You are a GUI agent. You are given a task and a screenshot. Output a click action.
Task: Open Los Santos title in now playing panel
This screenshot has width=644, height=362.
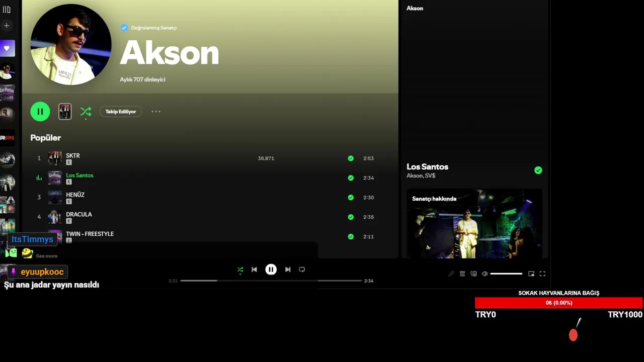[427, 167]
